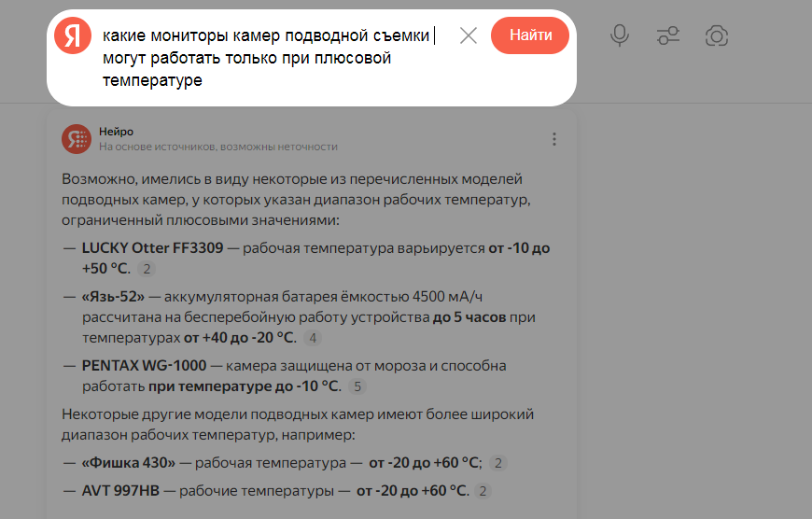Open the Нейро answer three-dot menu
The width and height of the screenshot is (812, 519).
tap(554, 139)
